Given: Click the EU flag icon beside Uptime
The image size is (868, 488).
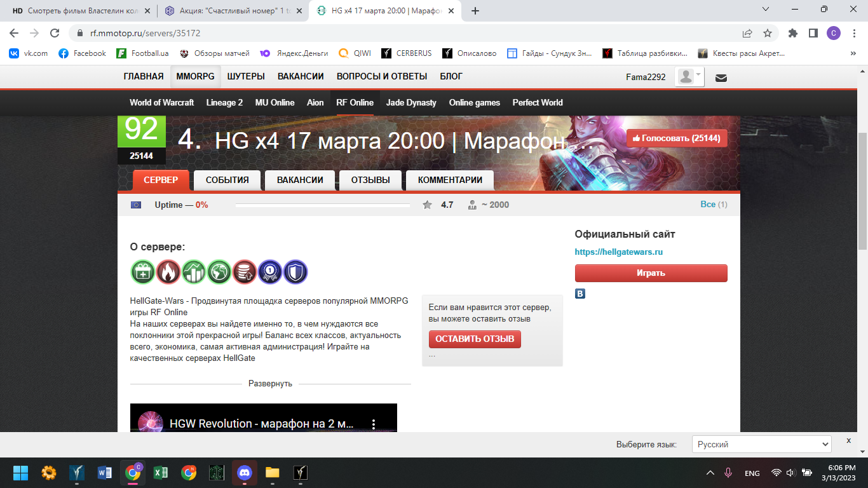Looking at the screenshot, I should pyautogui.click(x=136, y=205).
